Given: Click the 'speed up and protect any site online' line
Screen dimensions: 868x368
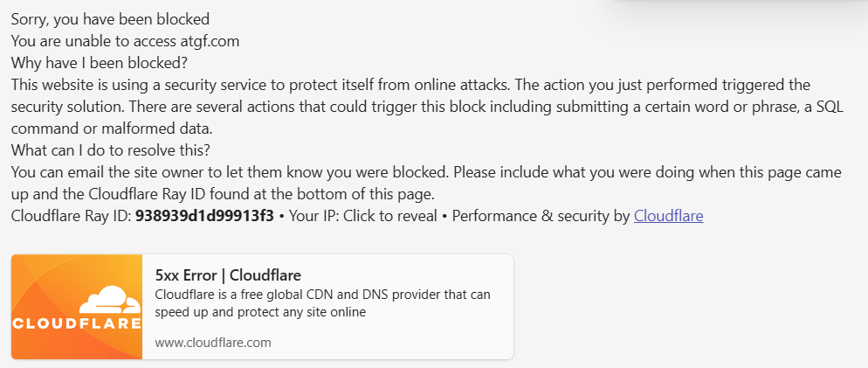Looking at the screenshot, I should coord(260,312).
